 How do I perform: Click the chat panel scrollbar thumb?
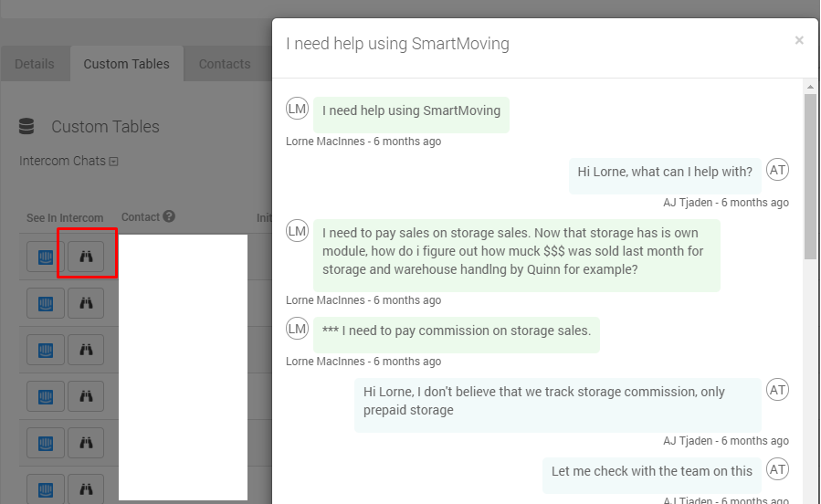[x=811, y=176]
